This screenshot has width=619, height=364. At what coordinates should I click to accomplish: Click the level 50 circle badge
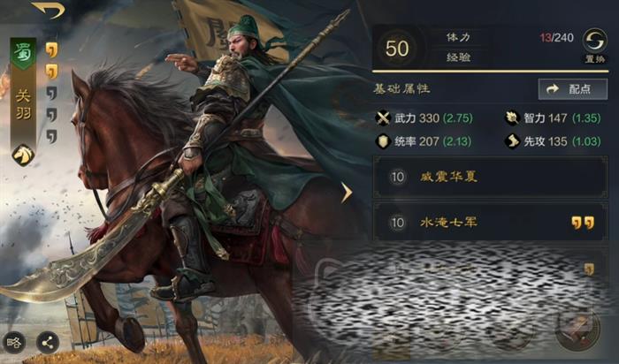[397, 49]
